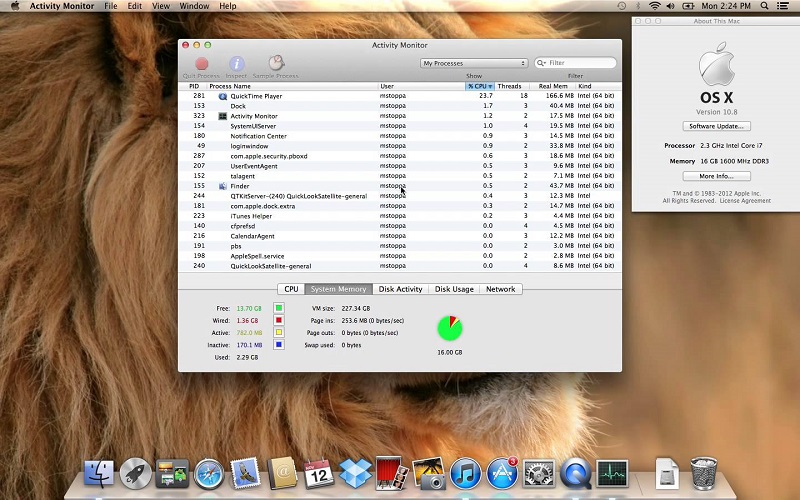Open App Store icon with badge
This screenshot has width=800, height=500.
point(502,473)
